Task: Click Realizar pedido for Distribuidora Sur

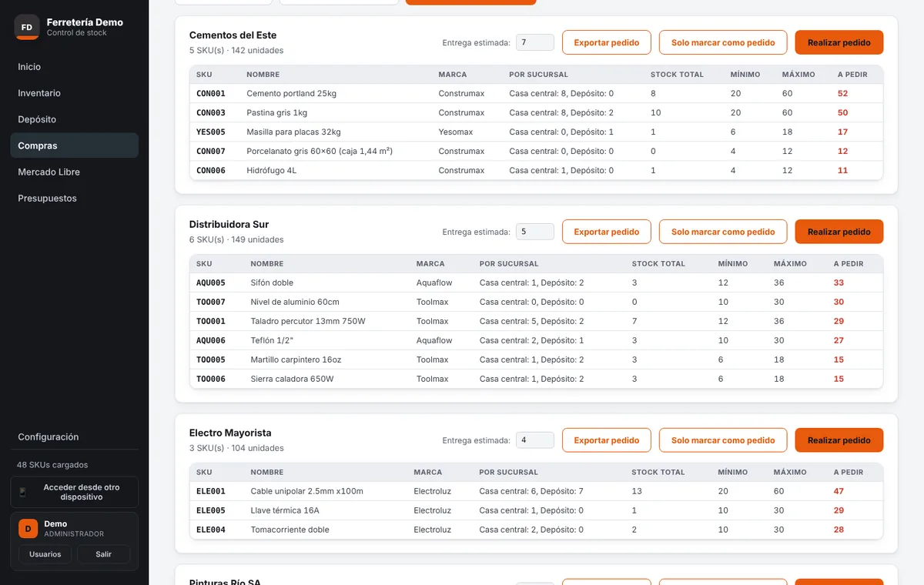Action: [839, 232]
